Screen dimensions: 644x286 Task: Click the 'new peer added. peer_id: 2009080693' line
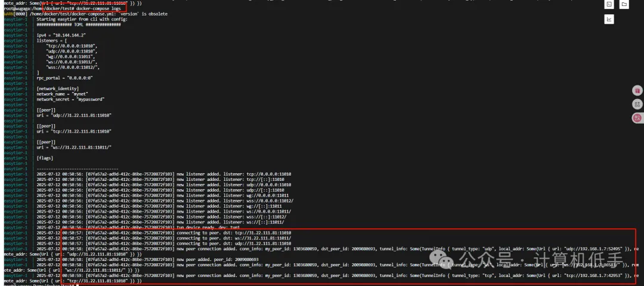pos(147,260)
